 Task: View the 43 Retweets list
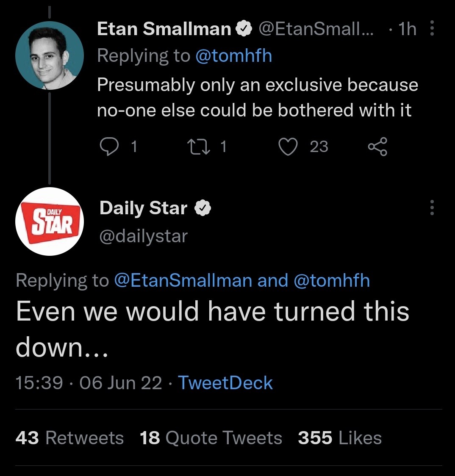(x=69, y=438)
